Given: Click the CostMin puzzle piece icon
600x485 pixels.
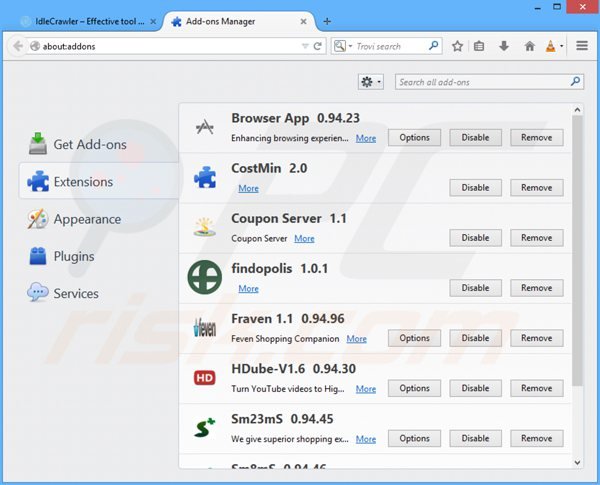Looking at the screenshot, I should 205,177.
